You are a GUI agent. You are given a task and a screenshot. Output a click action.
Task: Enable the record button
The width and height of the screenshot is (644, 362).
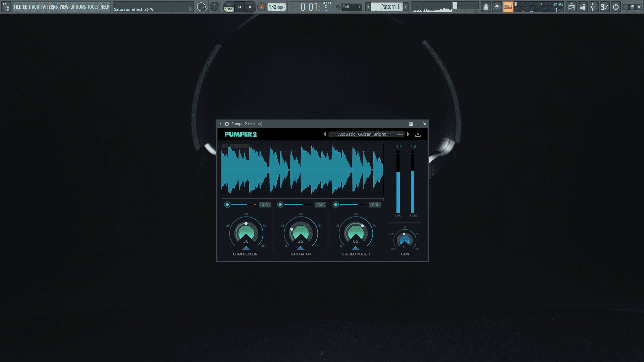[262, 7]
